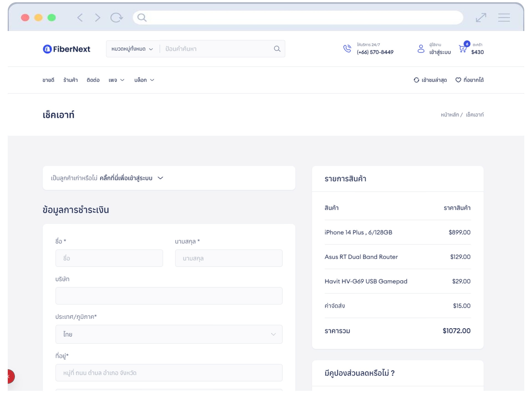Click the $899.00 price value
This screenshot has width=532, height=393.
pos(459,232)
